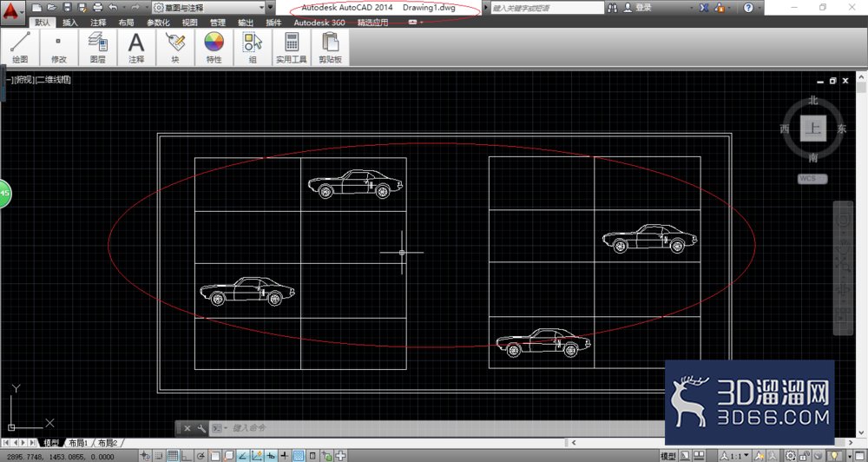
Task: Open the 剪贴板 clipboard panel
Action: 330,48
